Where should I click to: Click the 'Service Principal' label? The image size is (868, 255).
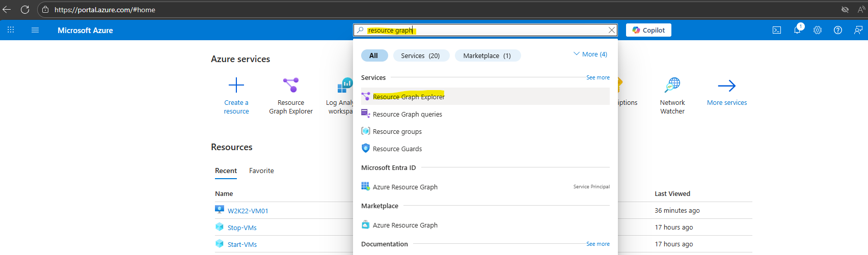591,187
